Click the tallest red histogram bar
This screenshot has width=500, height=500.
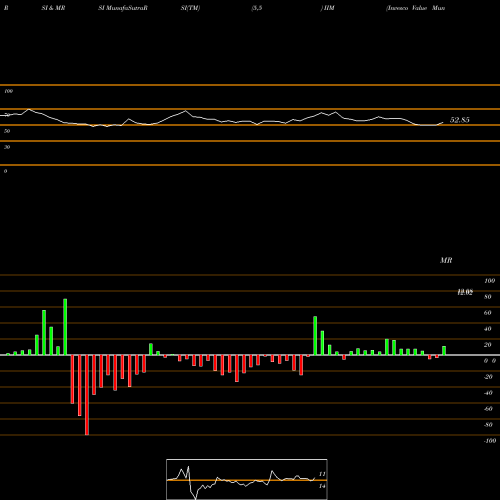pos(87,395)
